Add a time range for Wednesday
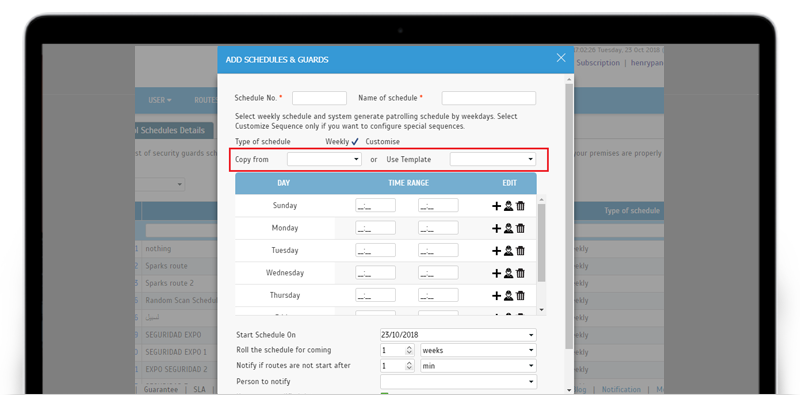The width and height of the screenshot is (800, 395). [496, 273]
